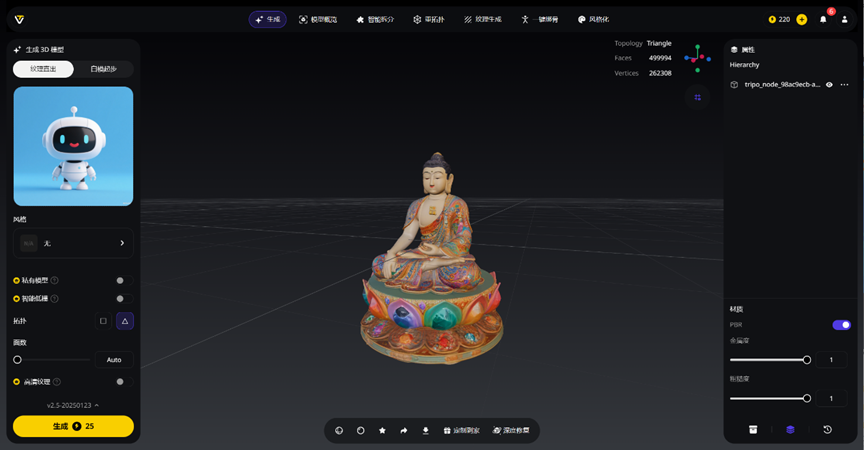The height and width of the screenshot is (450, 864).
Task: Click the roughness slider handle
Action: click(x=807, y=398)
